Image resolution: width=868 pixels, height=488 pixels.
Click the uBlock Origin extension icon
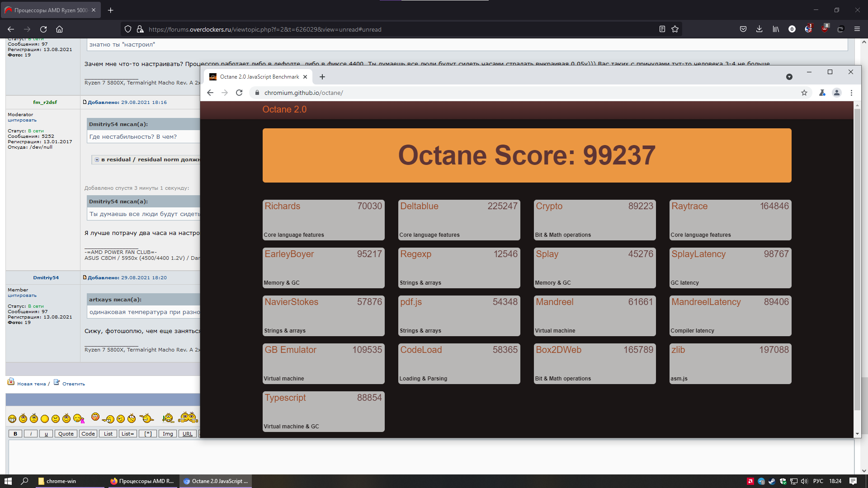pyautogui.click(x=825, y=29)
